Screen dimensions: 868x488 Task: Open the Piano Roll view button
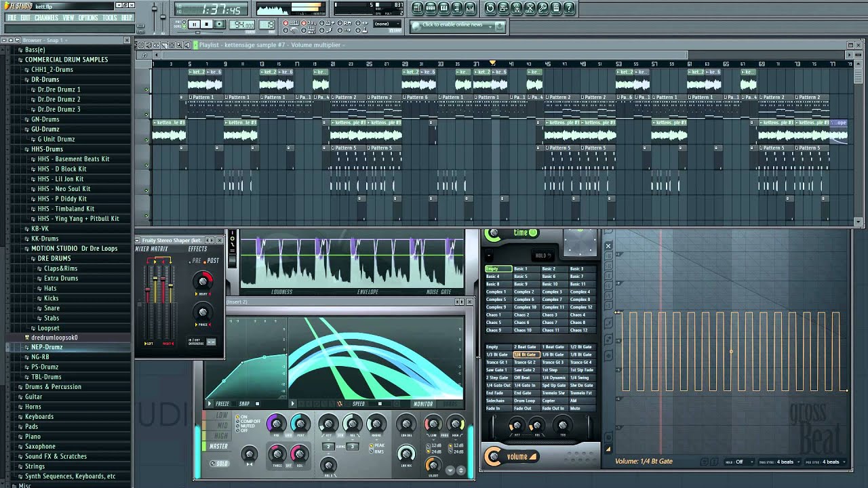click(x=443, y=8)
